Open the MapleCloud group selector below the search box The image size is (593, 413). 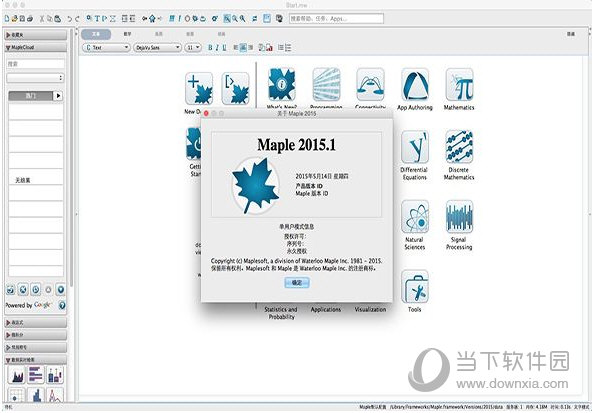click(35, 78)
